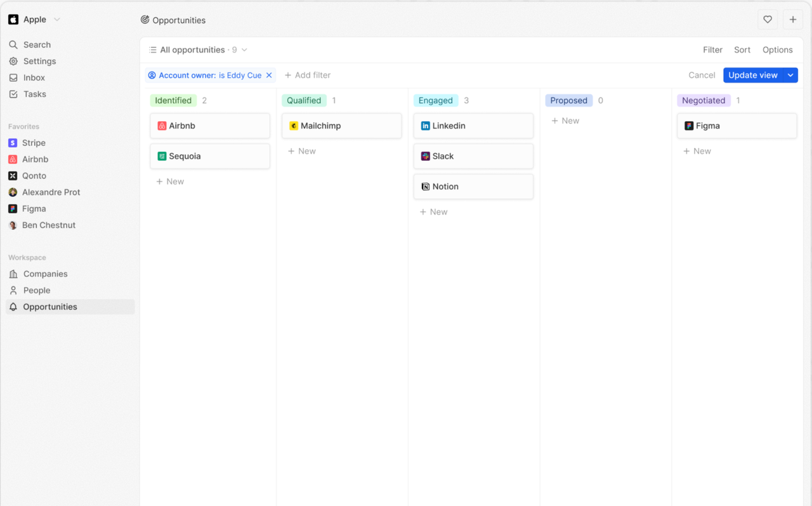Click the Slack card icon
The image size is (812, 506).
coord(426,157)
